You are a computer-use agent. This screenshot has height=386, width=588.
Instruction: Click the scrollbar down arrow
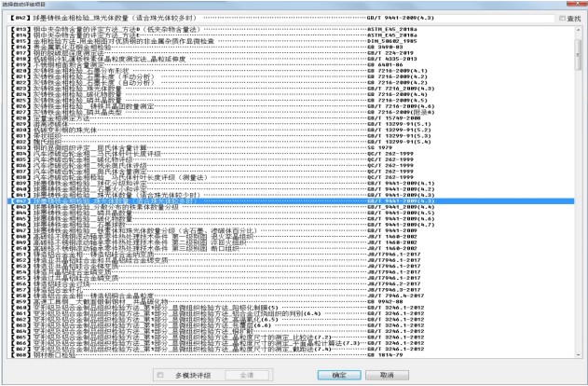tap(578, 355)
